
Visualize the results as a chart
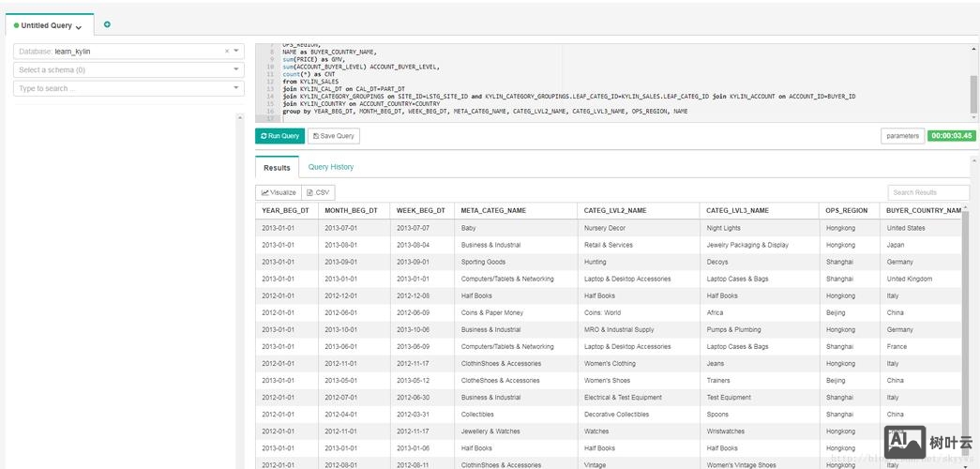click(x=279, y=192)
